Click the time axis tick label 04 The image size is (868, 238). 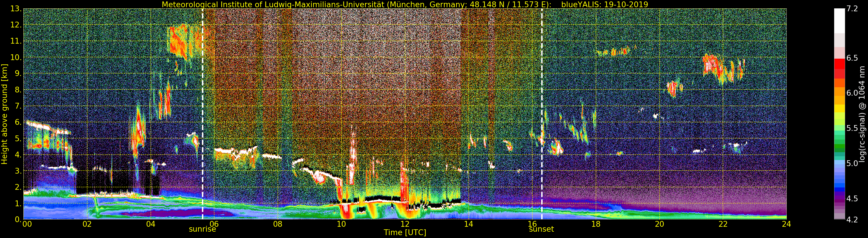pyautogui.click(x=151, y=224)
